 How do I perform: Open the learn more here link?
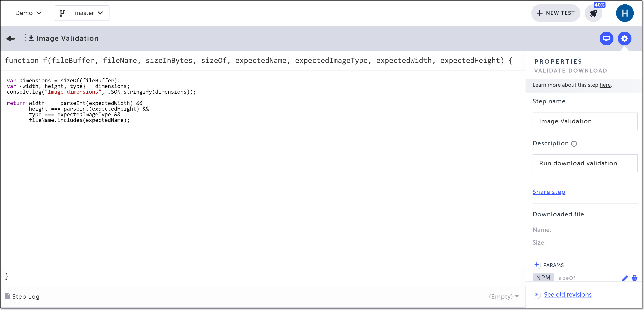point(605,85)
